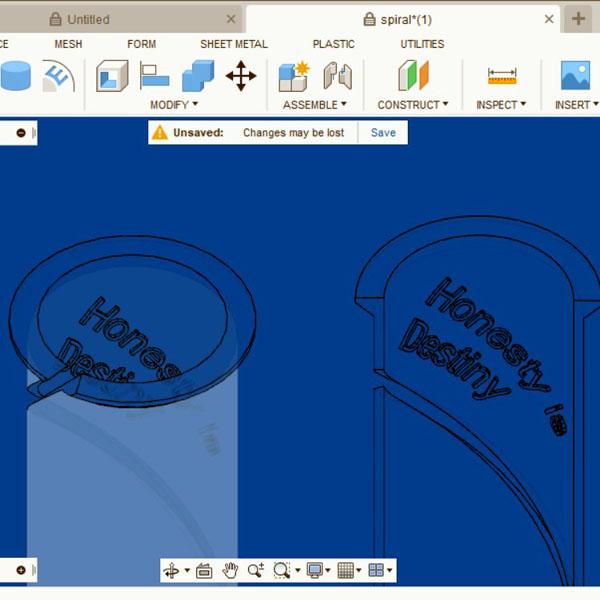Open Display Settings monitor icon
600x600 pixels.
point(315,571)
